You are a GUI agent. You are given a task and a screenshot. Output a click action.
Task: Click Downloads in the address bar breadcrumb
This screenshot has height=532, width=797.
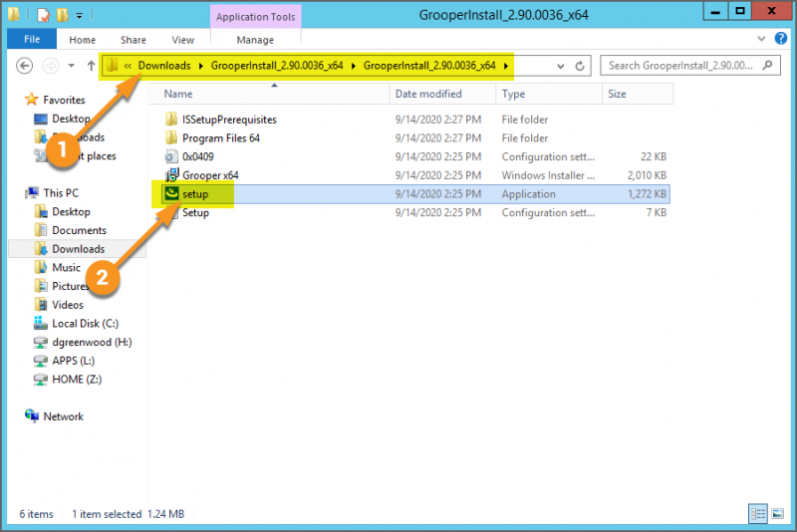coord(164,66)
